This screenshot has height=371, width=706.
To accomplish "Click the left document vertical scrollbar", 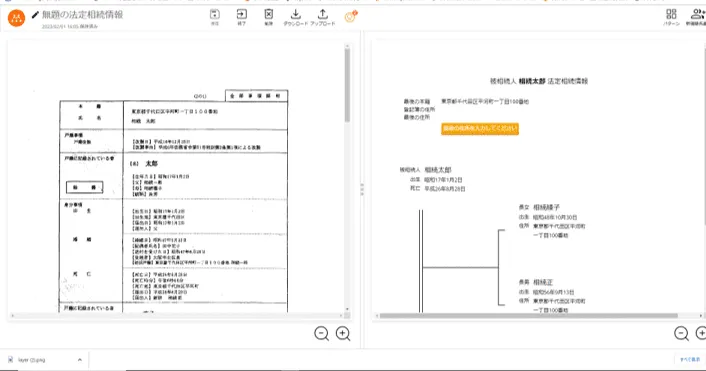I will pos(347,86).
